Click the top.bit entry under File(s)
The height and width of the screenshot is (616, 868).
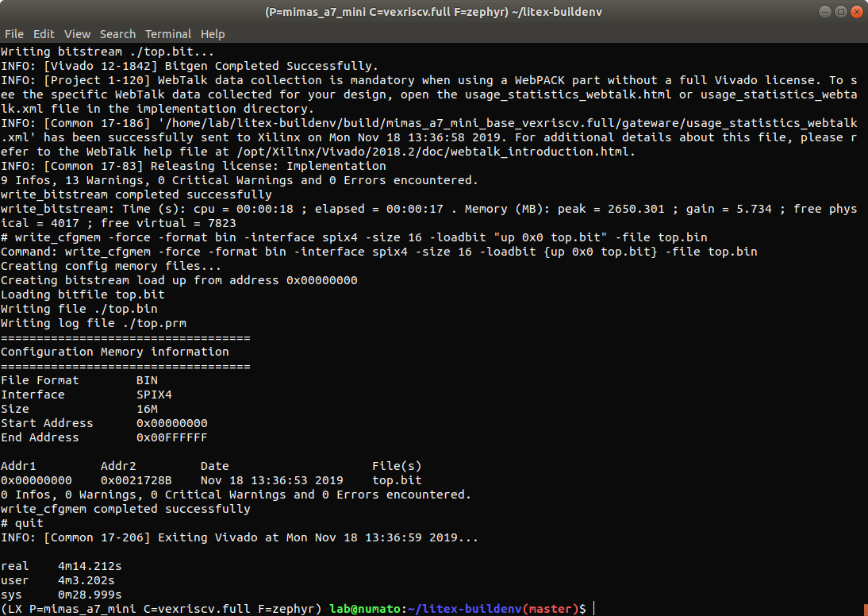[397, 480]
